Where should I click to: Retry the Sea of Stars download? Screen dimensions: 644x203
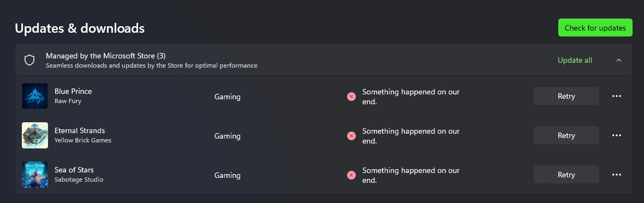[567, 175]
